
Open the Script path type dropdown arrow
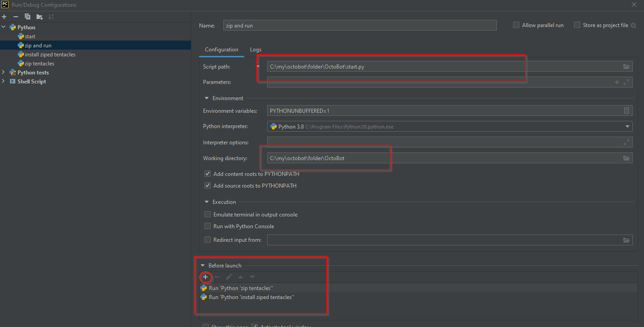click(x=258, y=66)
